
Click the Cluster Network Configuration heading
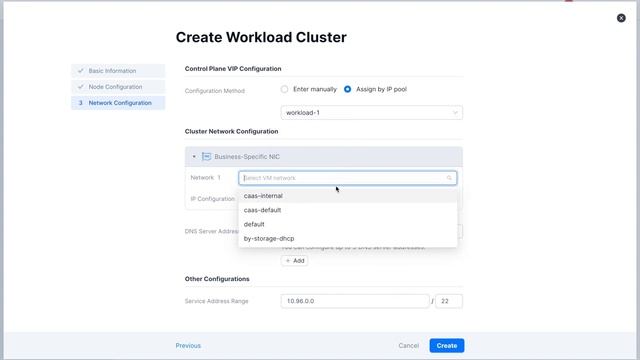231,131
